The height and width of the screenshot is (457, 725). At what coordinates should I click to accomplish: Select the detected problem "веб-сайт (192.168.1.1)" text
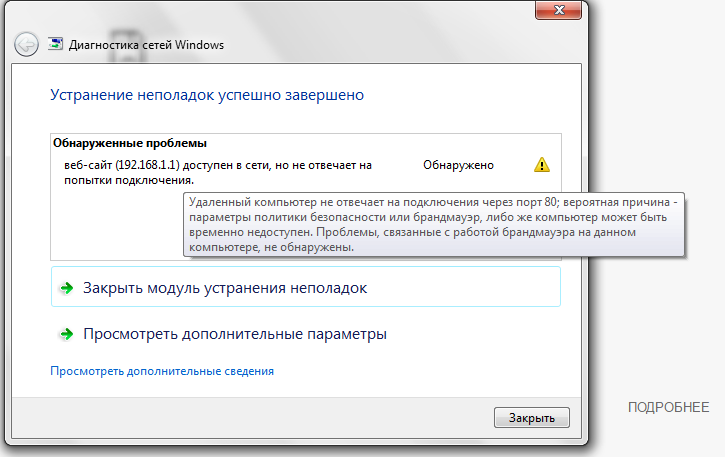(211, 165)
